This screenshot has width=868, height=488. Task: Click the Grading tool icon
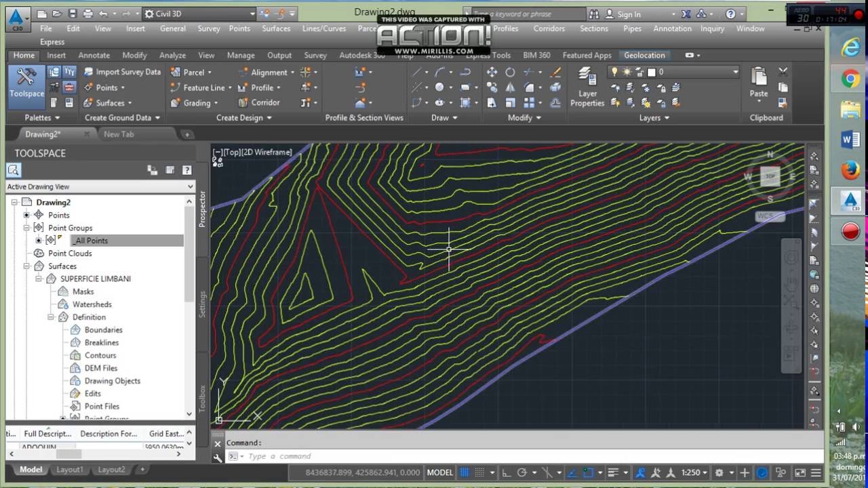(176, 103)
